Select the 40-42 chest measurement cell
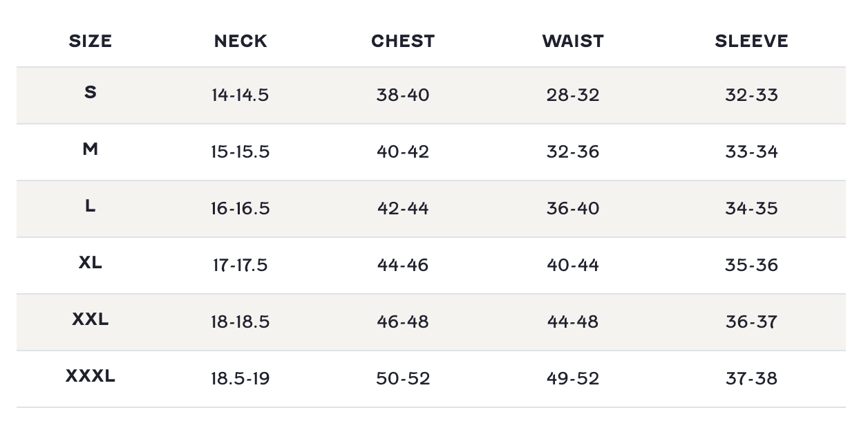The height and width of the screenshot is (437, 868). 403,152
